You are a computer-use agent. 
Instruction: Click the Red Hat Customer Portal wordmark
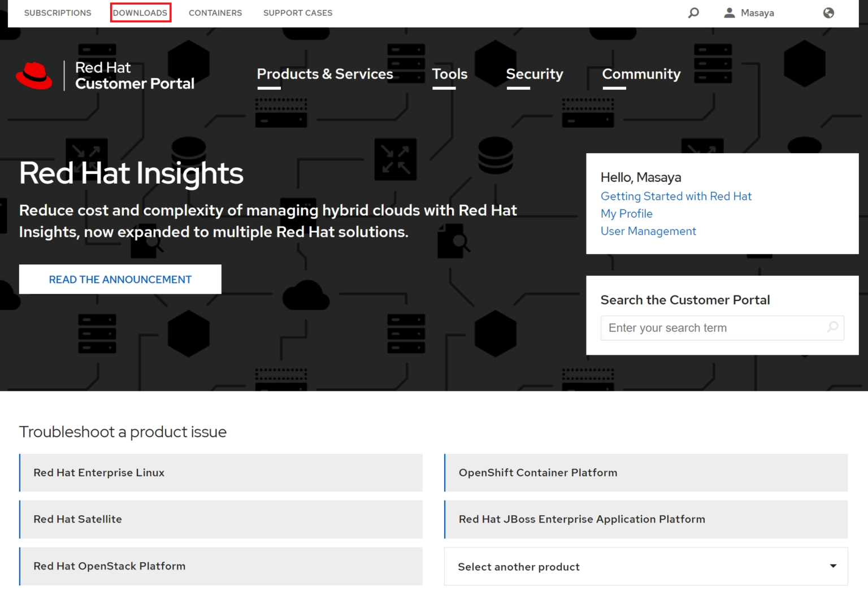coord(134,75)
